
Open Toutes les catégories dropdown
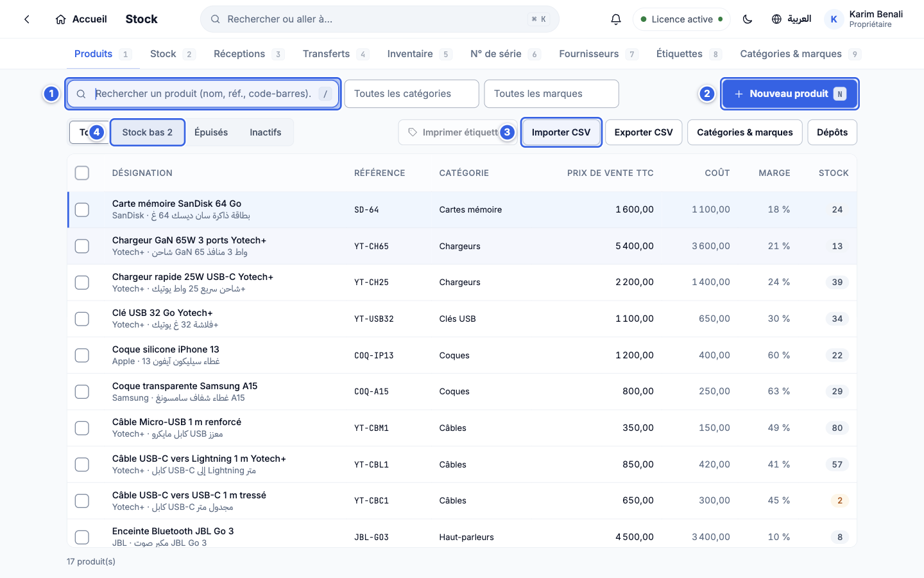(412, 94)
